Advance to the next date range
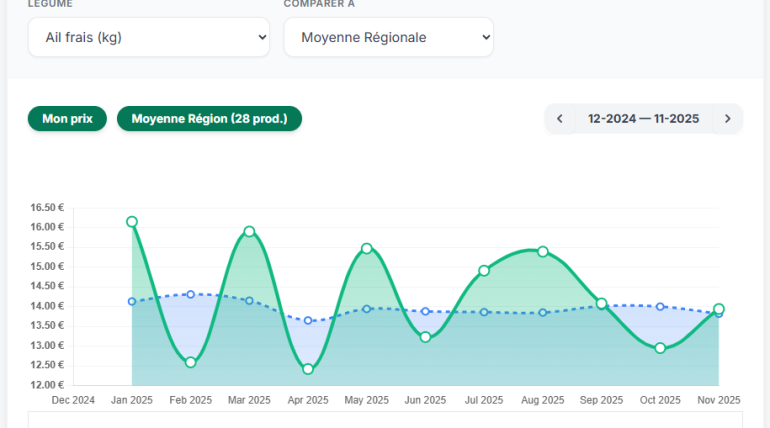The image size is (770, 428). [727, 119]
